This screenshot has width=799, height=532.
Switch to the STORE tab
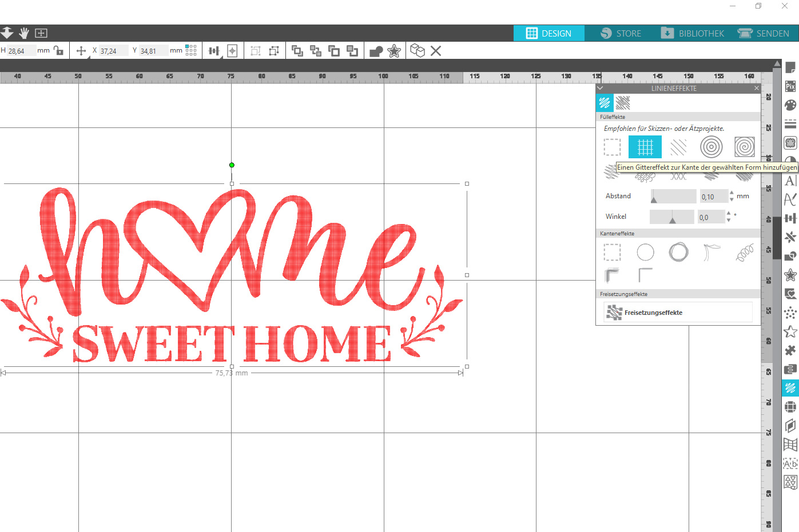click(x=621, y=33)
